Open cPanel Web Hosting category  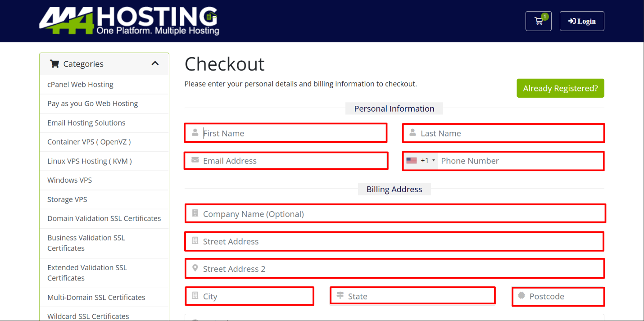80,85
